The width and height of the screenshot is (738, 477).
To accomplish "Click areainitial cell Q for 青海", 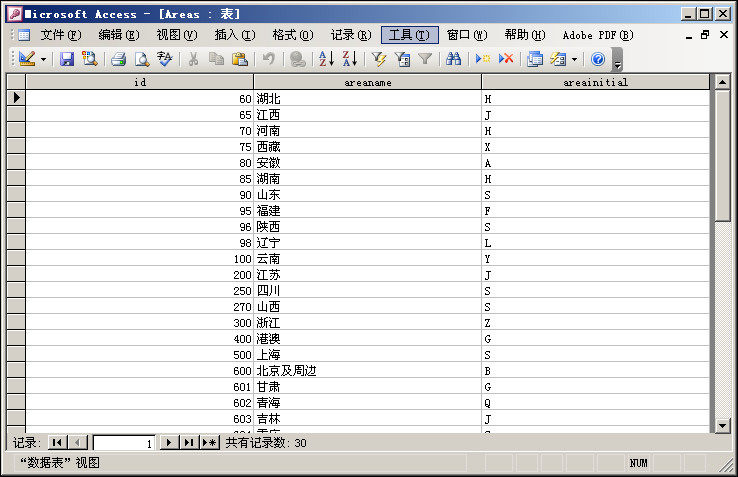I will pos(595,403).
